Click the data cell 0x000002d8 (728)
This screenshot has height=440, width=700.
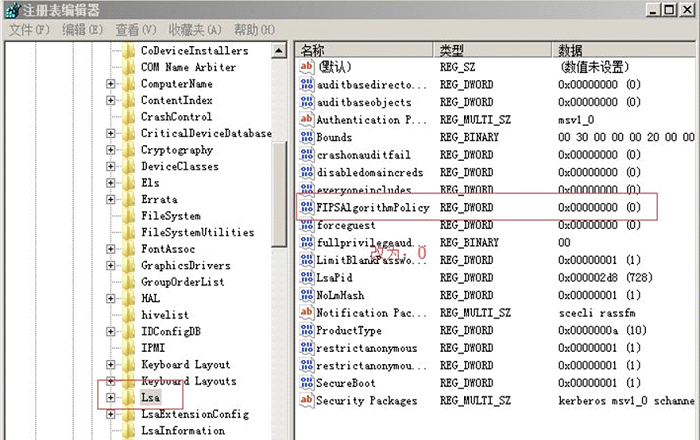coord(605,278)
